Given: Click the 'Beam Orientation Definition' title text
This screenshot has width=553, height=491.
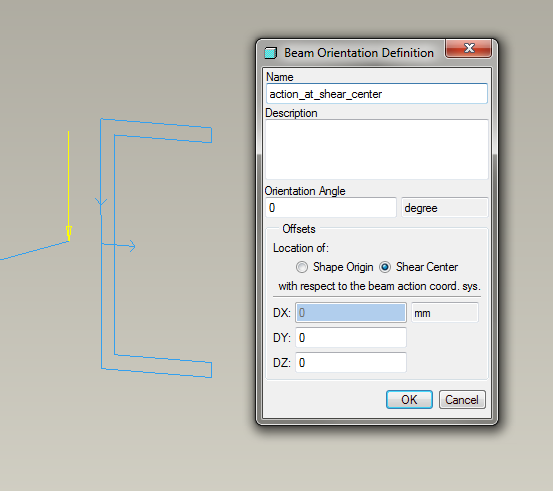Looking at the screenshot, I should coord(359,53).
